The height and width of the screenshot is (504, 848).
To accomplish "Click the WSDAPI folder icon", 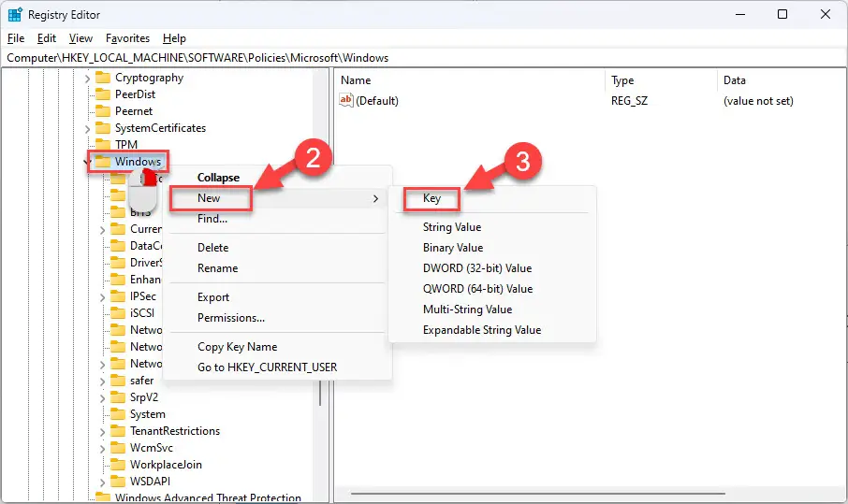I will [x=118, y=481].
